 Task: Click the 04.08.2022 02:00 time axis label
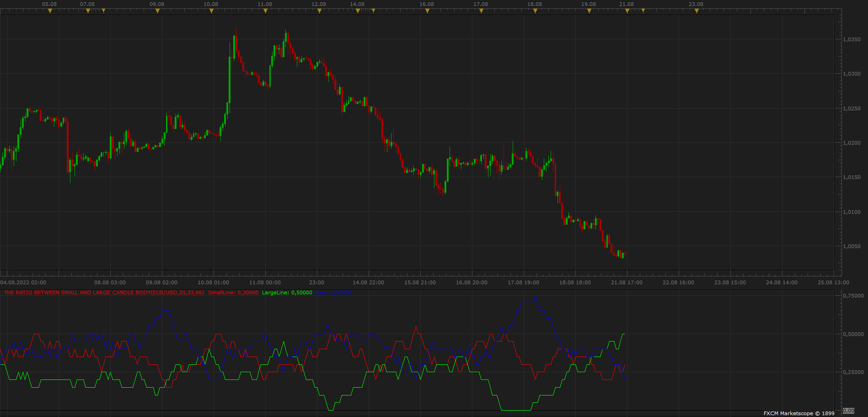[23, 282]
